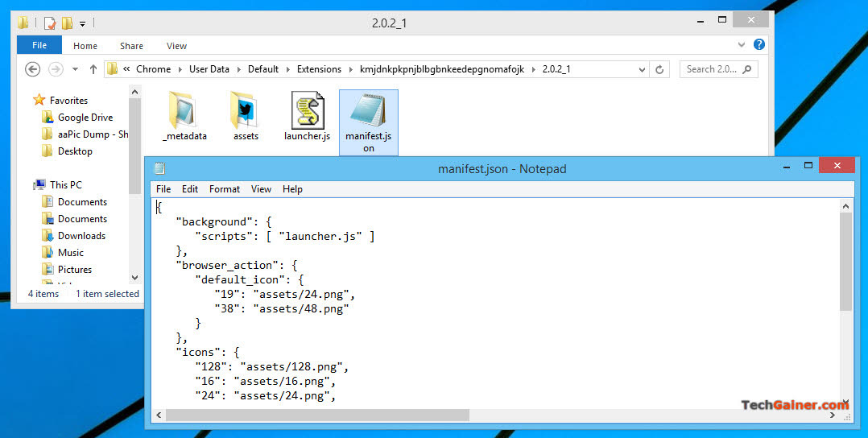This screenshot has width=868, height=438.
Task: Open Notepad's Format menu
Action: point(224,189)
